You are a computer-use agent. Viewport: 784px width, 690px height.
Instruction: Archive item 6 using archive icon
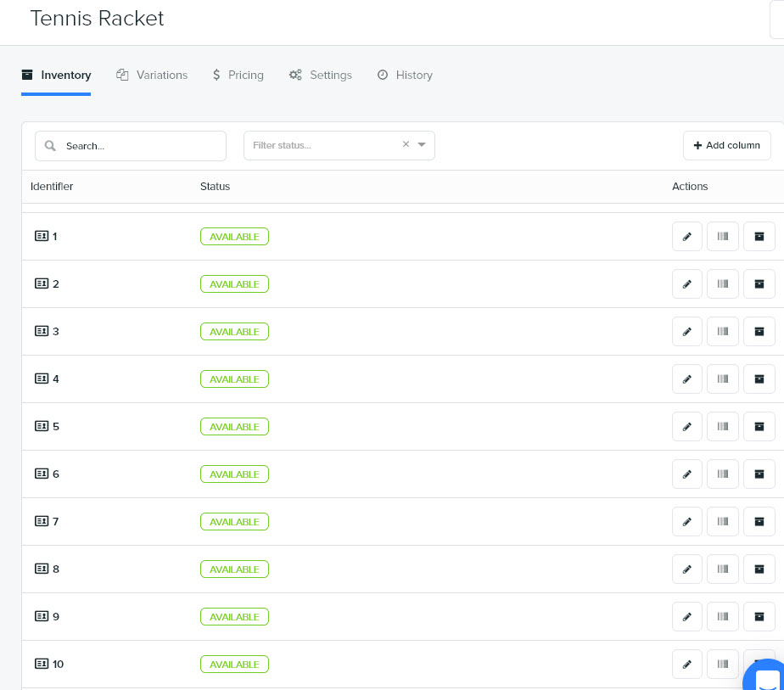click(759, 474)
